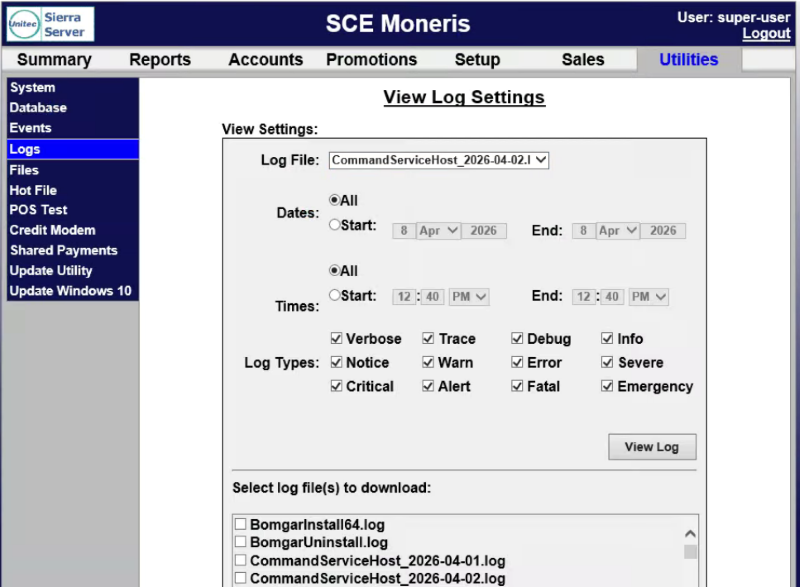Image resolution: width=800 pixels, height=587 pixels.
Task: Click the end time hour field
Action: pyautogui.click(x=584, y=297)
